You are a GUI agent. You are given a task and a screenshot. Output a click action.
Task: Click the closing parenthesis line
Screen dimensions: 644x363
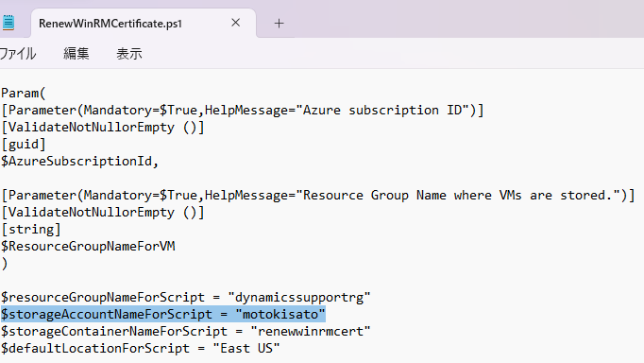(5, 264)
